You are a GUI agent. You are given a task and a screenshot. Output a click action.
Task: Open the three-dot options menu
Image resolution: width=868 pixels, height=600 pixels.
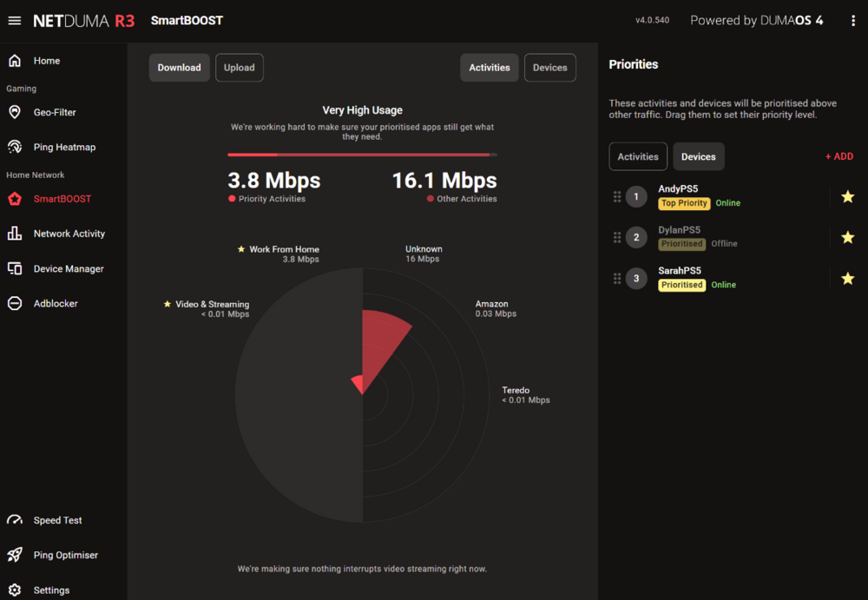[853, 21]
